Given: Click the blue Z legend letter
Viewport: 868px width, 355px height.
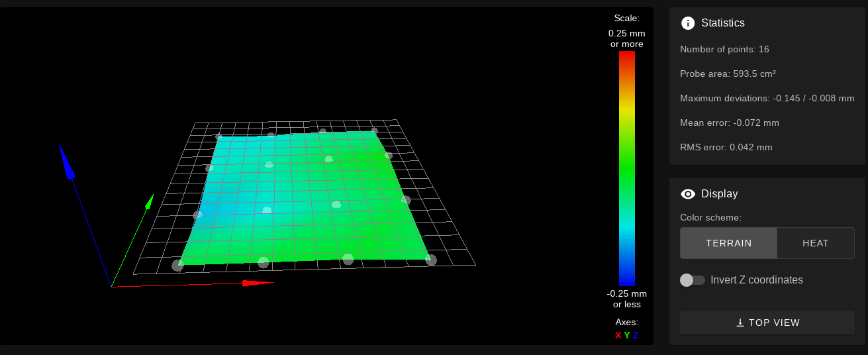Looking at the screenshot, I should (636, 335).
